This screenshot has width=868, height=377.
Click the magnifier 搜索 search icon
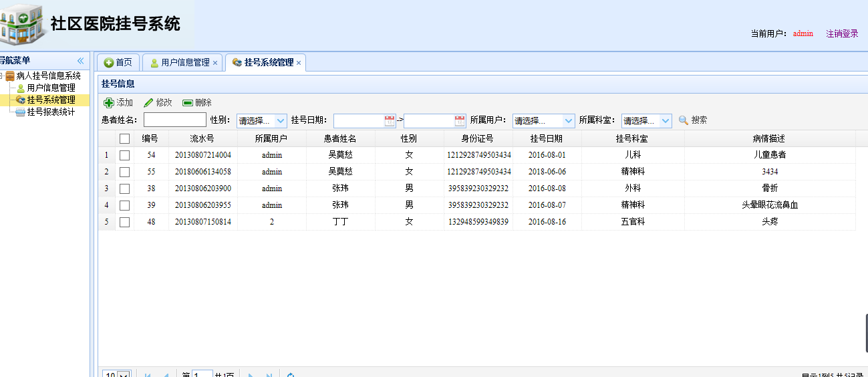[x=683, y=120]
